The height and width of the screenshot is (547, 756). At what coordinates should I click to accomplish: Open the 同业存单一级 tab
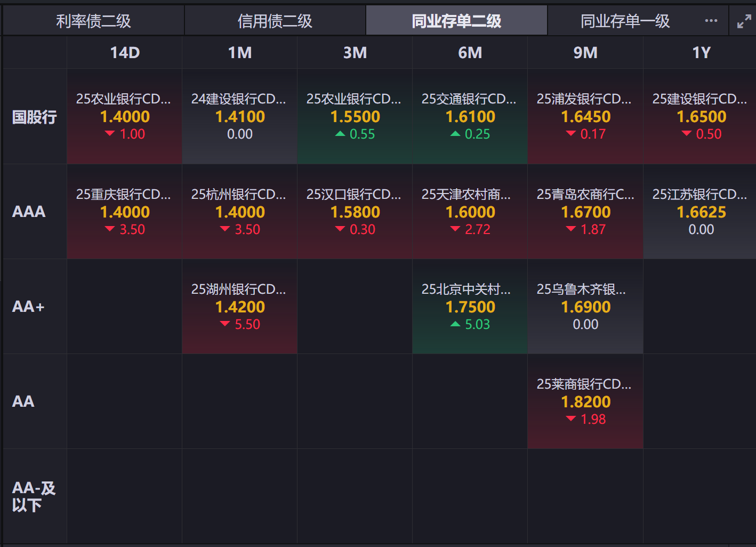tap(625, 21)
